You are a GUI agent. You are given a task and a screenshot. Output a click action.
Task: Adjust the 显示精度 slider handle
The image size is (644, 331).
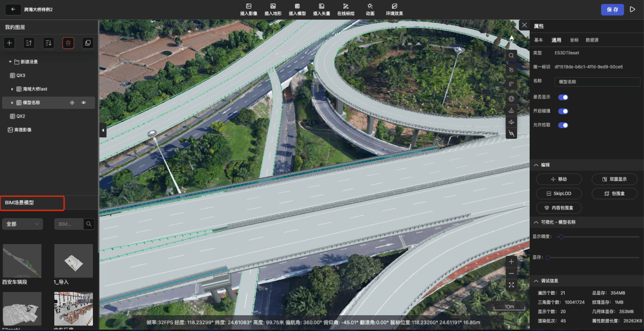tap(560, 237)
